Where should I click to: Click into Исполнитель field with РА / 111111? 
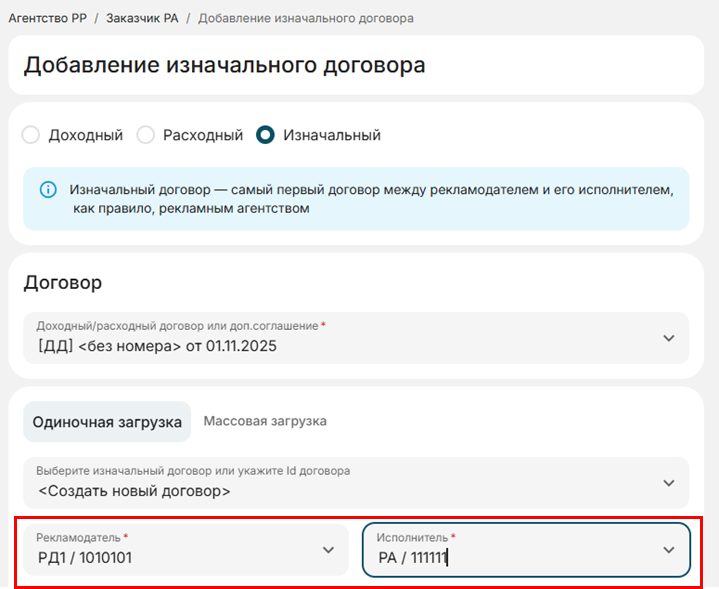500,558
